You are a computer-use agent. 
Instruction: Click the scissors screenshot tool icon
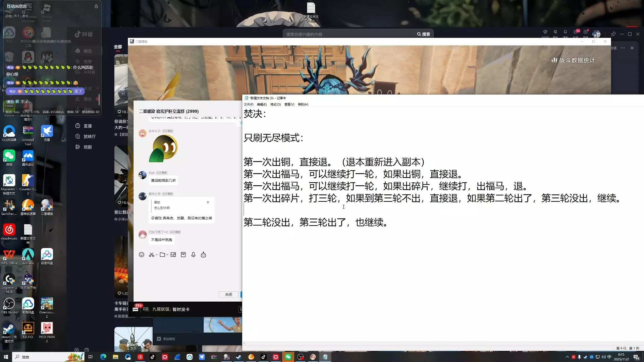point(152,255)
